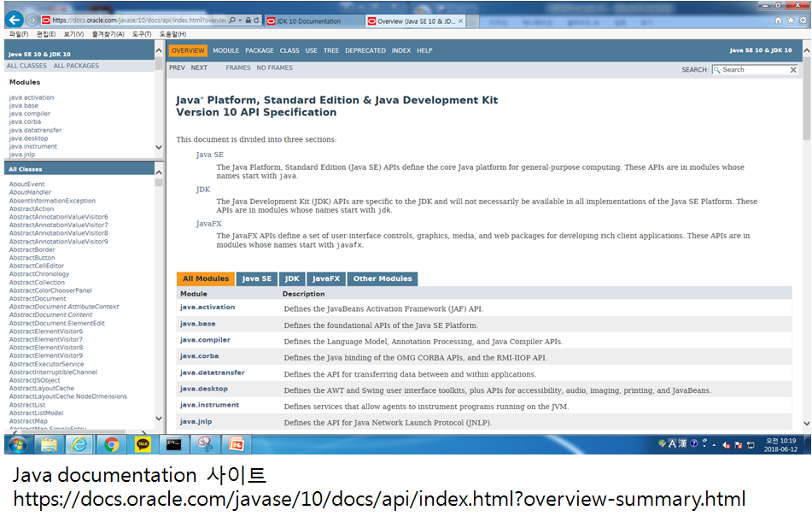Open favorites with the star icon

[791, 21]
